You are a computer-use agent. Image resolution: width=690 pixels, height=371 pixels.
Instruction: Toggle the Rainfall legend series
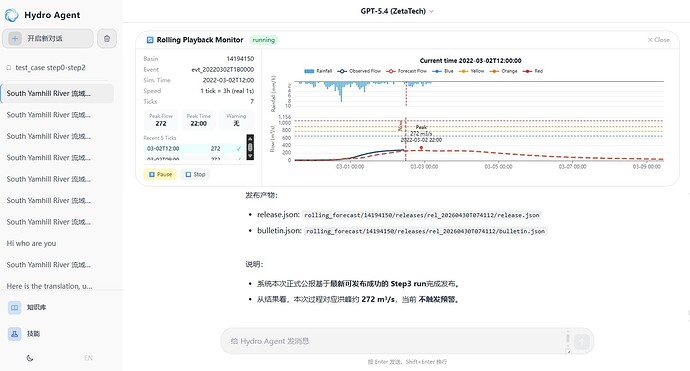tap(318, 71)
